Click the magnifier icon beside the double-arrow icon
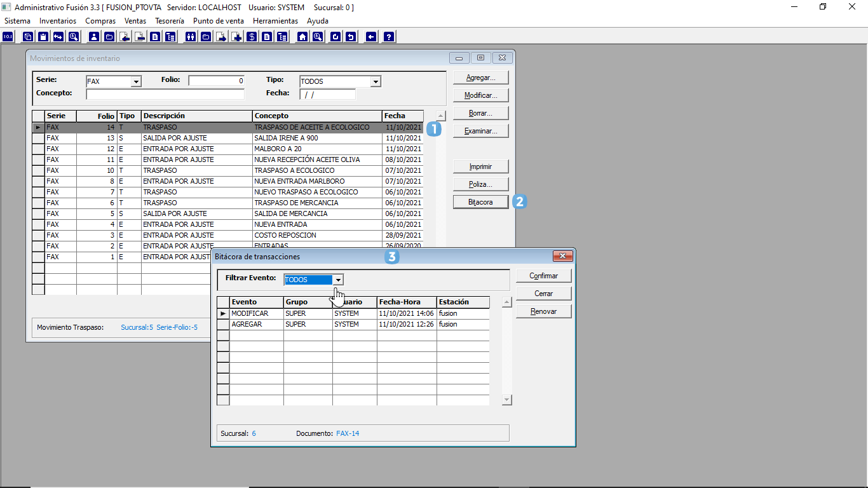Viewport: 868px width, 488px height. coord(73,37)
